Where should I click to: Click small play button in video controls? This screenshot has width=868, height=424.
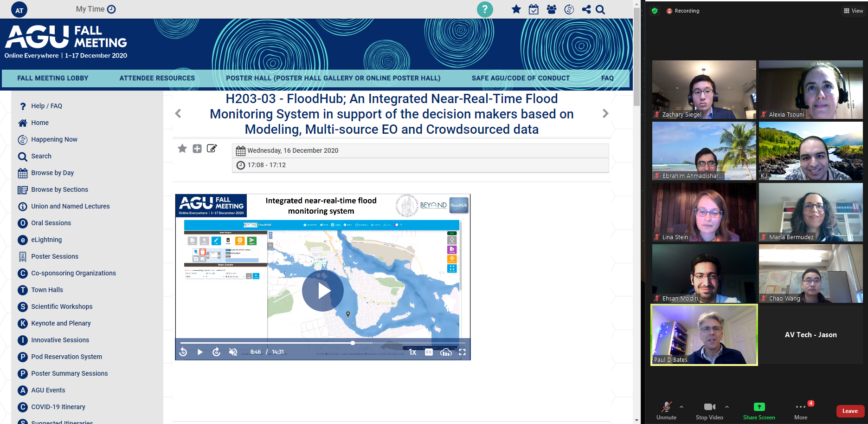click(200, 352)
